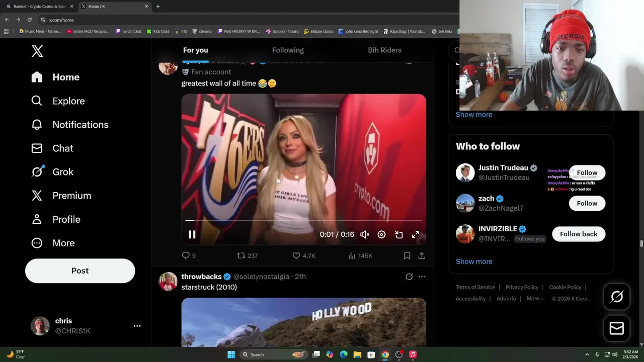Open the browser apps grid button
The width and height of the screenshot is (644, 362).
coord(6,31)
